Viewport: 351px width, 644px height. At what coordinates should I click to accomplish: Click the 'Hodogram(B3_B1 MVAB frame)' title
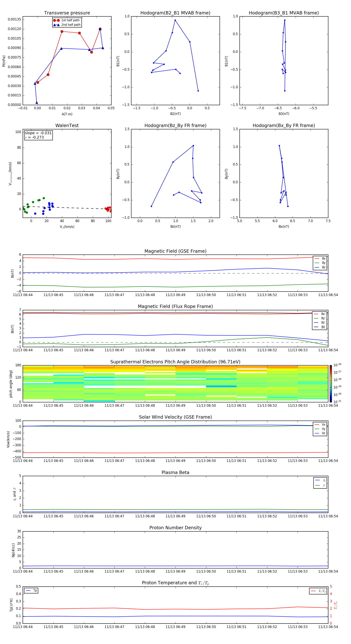(x=284, y=13)
